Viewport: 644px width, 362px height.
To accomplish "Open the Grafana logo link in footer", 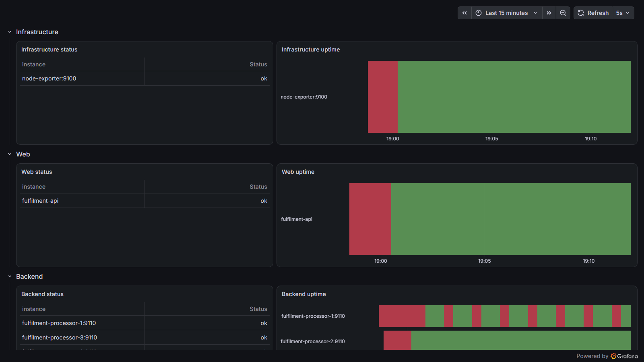I will [x=624, y=356].
